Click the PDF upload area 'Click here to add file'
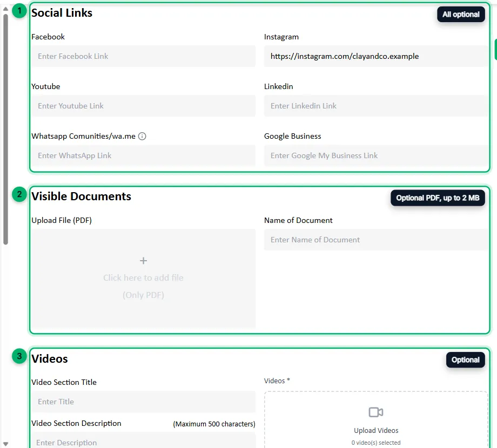Image resolution: width=497 pixels, height=448 pixels. click(x=143, y=279)
